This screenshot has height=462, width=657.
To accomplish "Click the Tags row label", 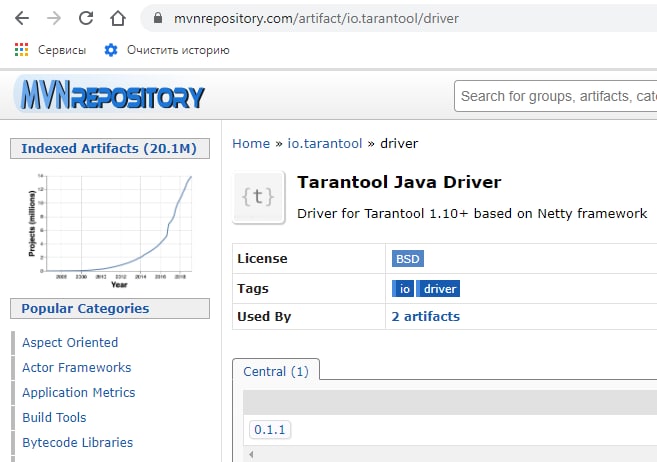I will (253, 289).
